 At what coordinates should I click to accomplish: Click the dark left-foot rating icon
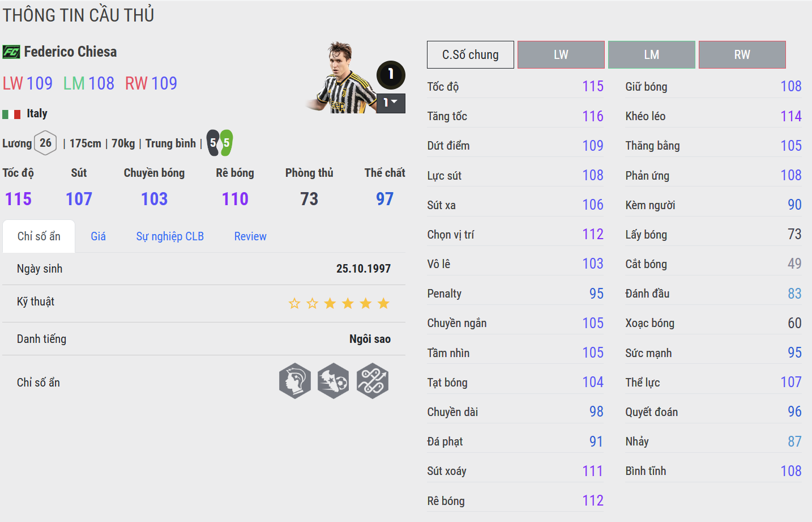213,143
